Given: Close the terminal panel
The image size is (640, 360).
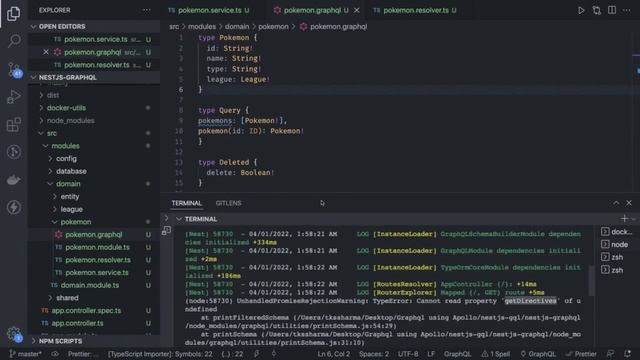Looking at the screenshot, I should click(x=629, y=203).
